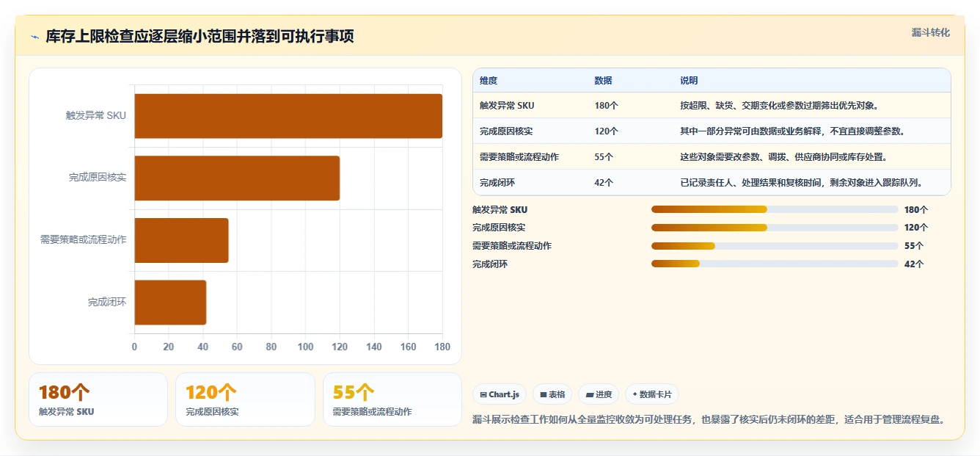980x456 pixels.
Task: Click the description starting 其中一部分异常
Action: click(792, 131)
